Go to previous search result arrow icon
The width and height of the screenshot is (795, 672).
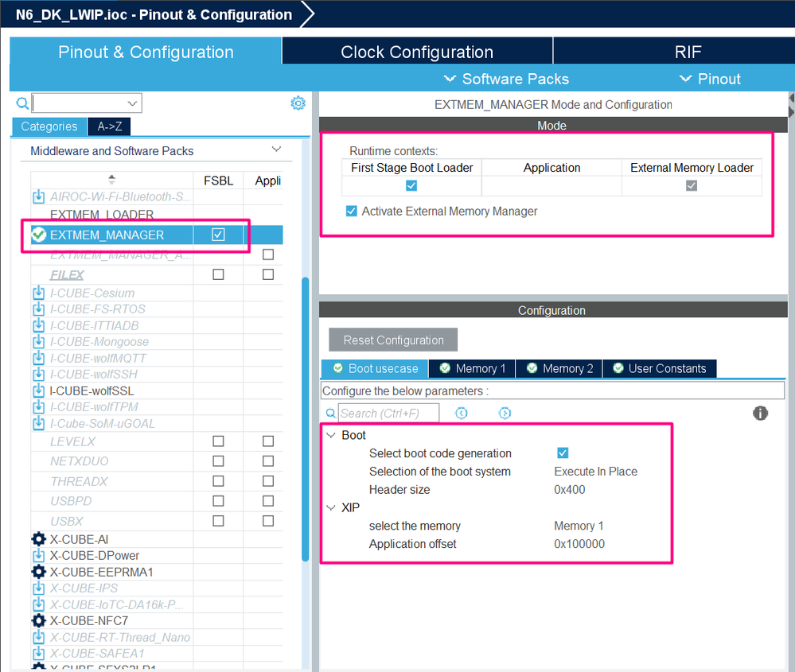462,413
